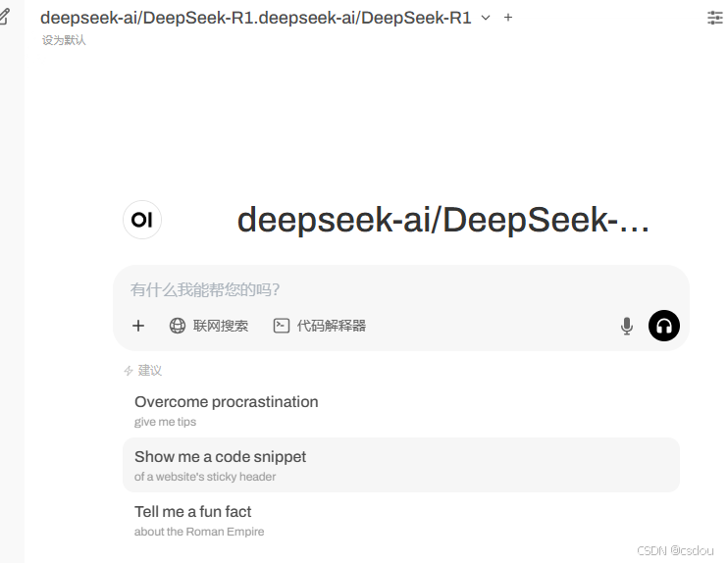
Task: Click the 建议 suggestions label
Action: point(149,371)
